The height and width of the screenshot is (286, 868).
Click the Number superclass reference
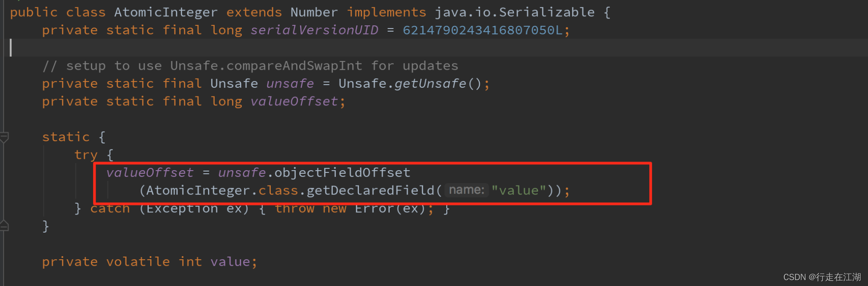click(x=314, y=12)
